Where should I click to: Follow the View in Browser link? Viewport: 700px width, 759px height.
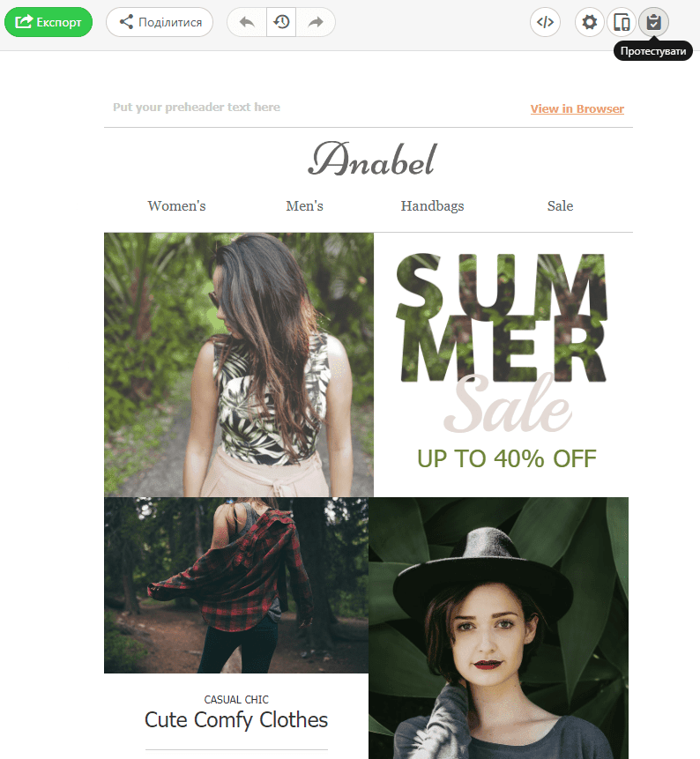577,109
